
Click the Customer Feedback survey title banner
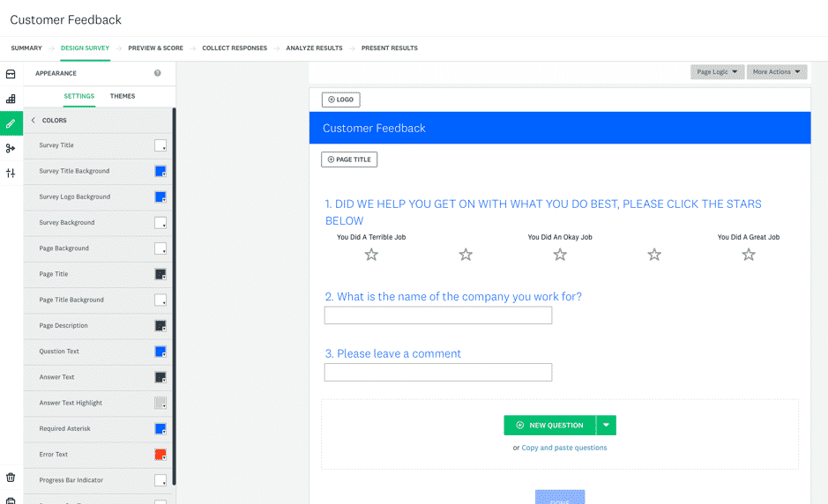pos(560,128)
